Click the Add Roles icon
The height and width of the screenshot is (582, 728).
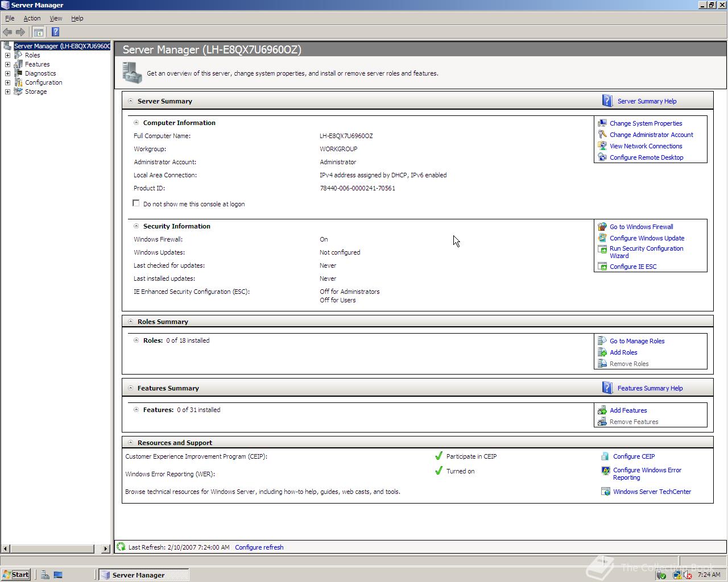pos(602,352)
